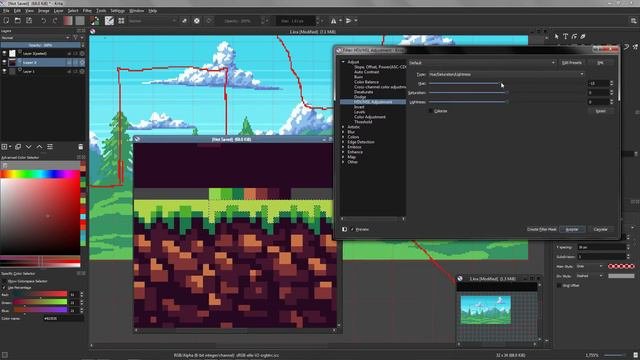Open foreground and background color selector
Viewport: 640px width, 360px height.
pos(95,20)
